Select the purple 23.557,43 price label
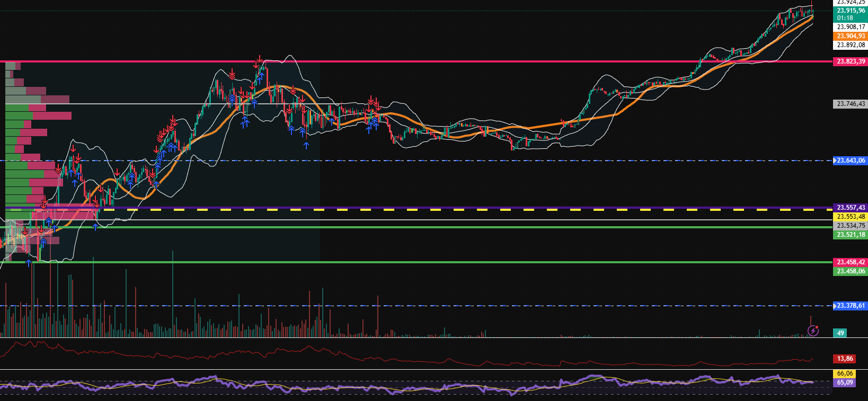This screenshot has width=868, height=401. tap(851, 208)
